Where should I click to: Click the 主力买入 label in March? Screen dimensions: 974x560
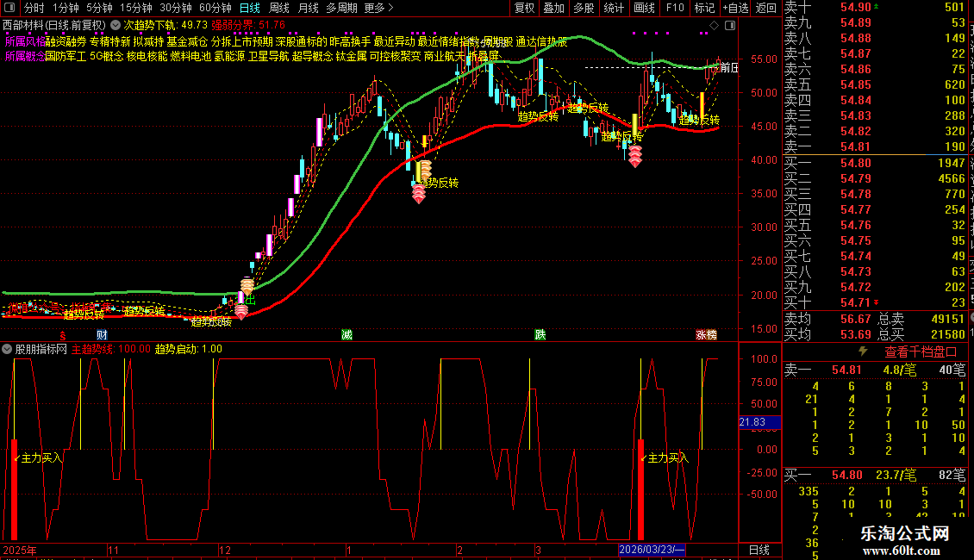pyautogui.click(x=668, y=458)
